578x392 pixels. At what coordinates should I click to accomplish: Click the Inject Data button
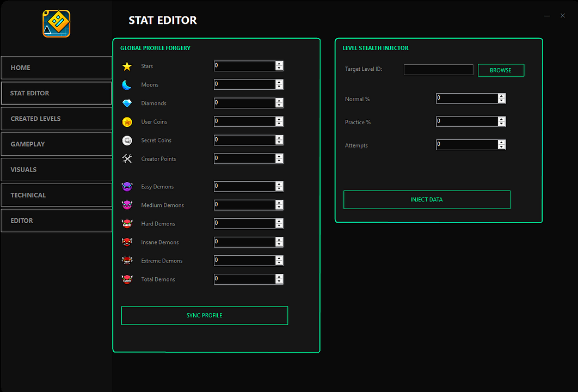pyautogui.click(x=427, y=200)
